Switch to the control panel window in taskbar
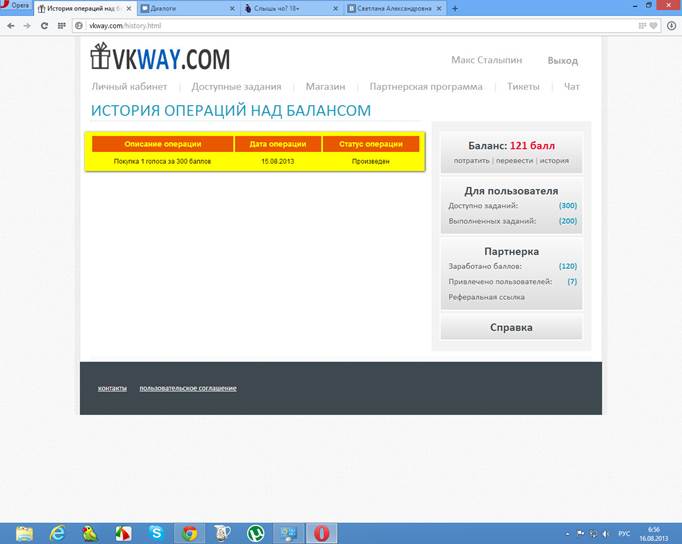Image resolution: width=682 pixels, height=544 pixels. coord(288,533)
